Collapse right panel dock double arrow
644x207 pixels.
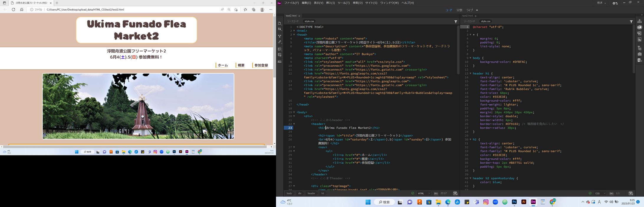click(x=642, y=15)
